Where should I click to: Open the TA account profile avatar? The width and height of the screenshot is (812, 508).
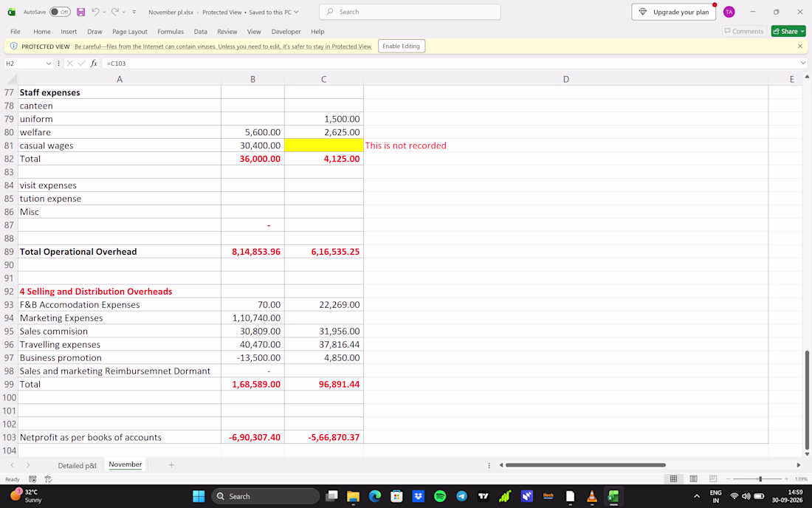coord(729,12)
